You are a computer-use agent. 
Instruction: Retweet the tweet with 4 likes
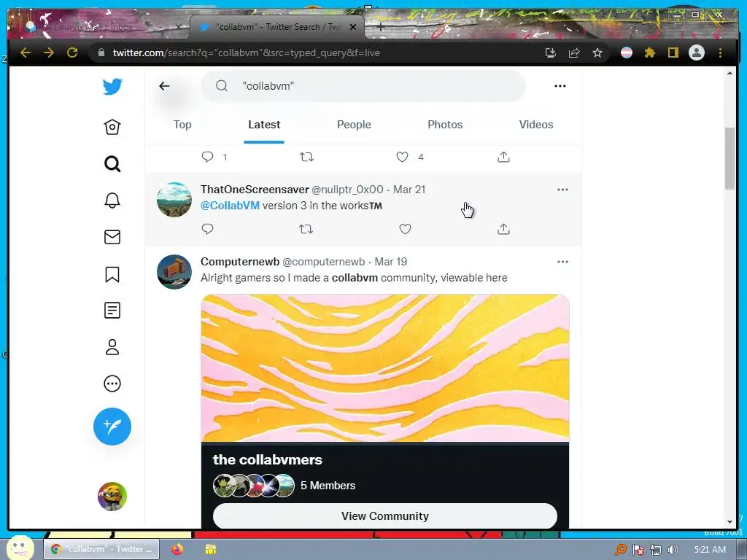click(x=306, y=157)
